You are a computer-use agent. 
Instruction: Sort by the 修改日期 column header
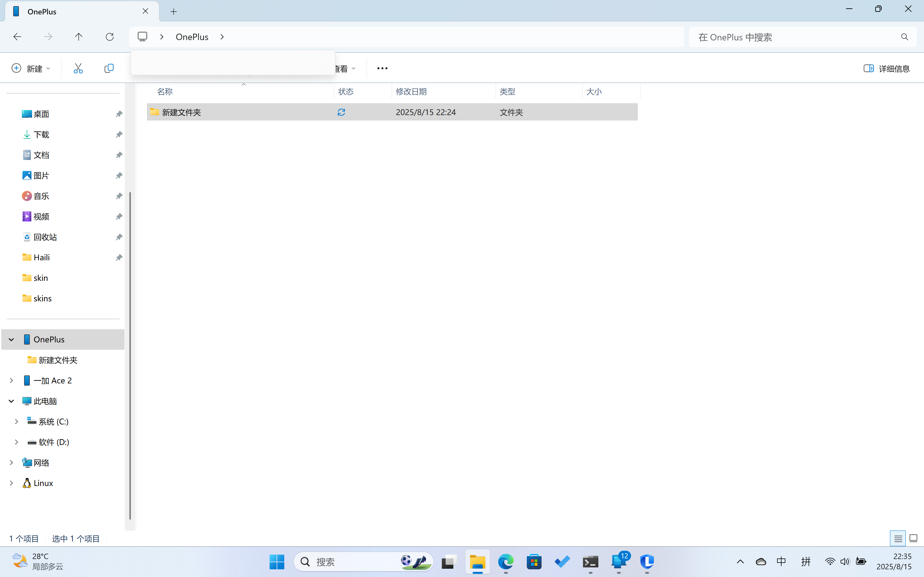(411, 92)
